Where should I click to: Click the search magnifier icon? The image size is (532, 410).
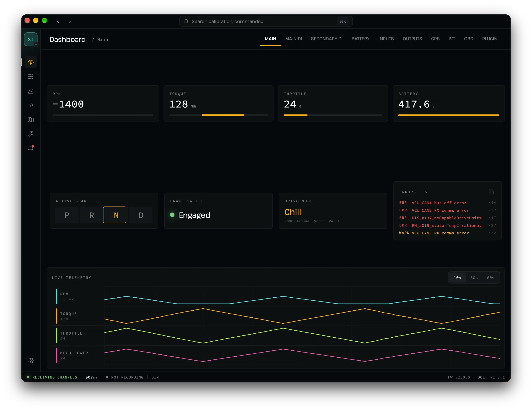186,21
